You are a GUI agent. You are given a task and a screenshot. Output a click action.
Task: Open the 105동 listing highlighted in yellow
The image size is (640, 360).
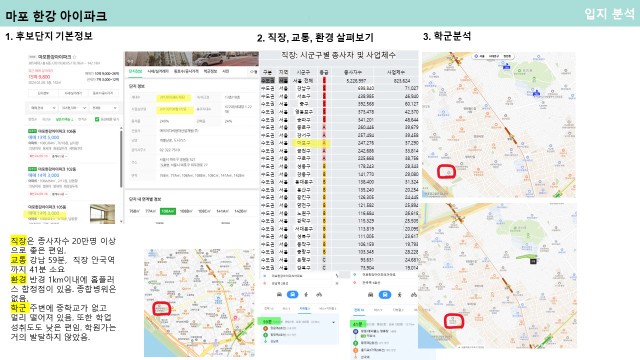(x=44, y=213)
